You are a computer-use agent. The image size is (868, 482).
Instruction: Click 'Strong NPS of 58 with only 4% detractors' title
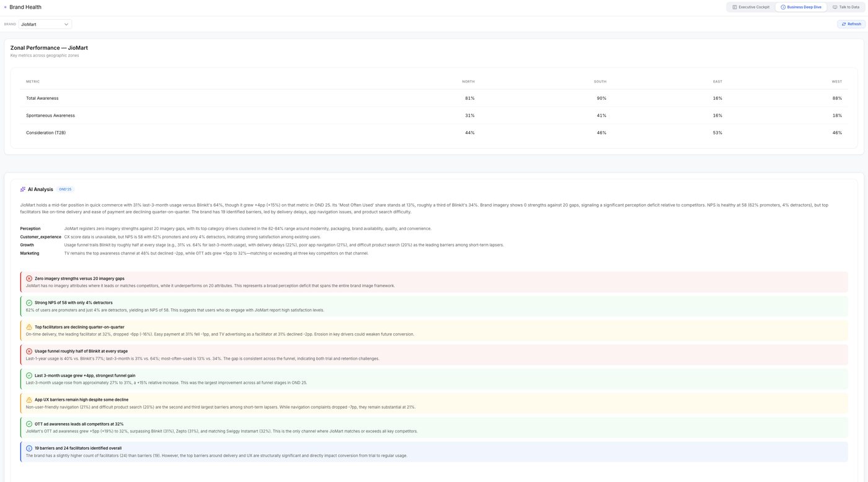[74, 303]
